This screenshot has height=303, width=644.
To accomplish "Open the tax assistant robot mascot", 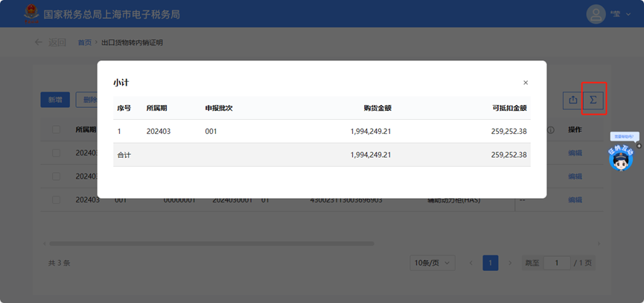I will point(620,158).
